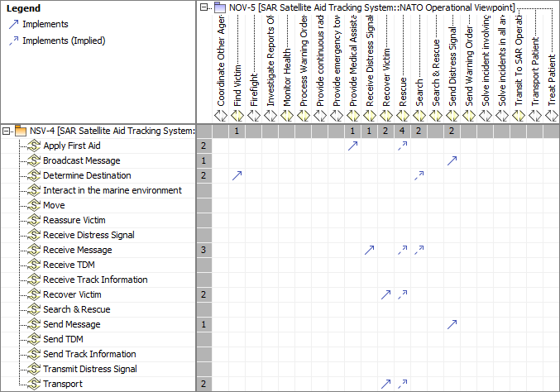The height and width of the screenshot is (392, 560).
Task: Click the Interact in the marine environment icon
Action: 34,190
